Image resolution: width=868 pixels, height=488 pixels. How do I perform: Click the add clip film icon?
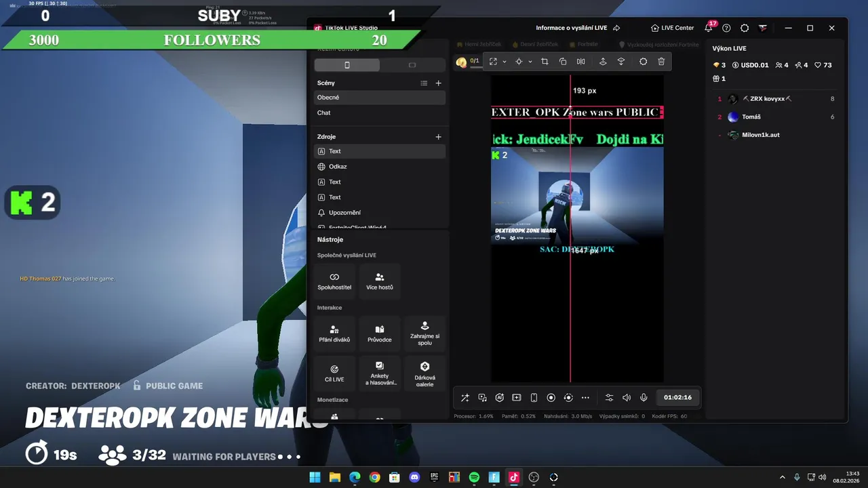(x=517, y=398)
